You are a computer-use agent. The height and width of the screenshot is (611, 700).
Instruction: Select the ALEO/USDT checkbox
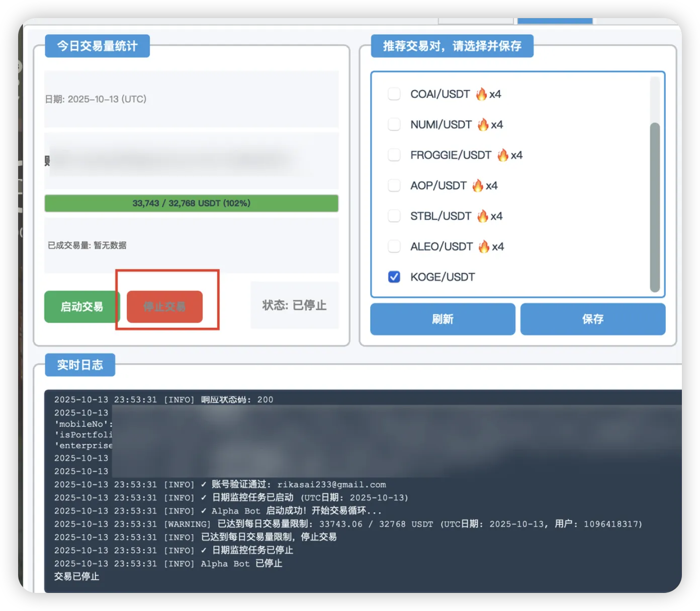pos(394,247)
